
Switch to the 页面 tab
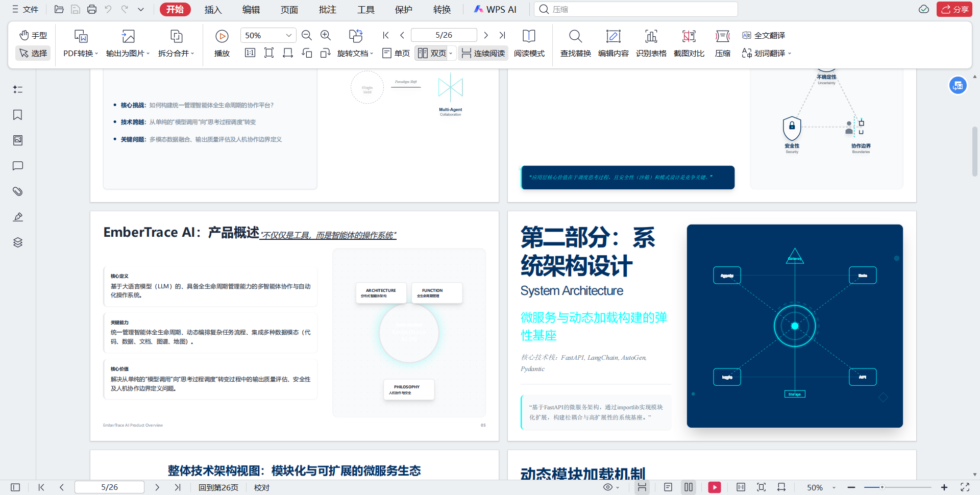click(x=289, y=9)
